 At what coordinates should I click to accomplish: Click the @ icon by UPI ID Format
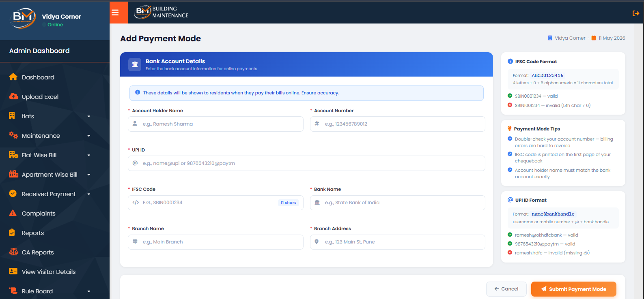510,200
